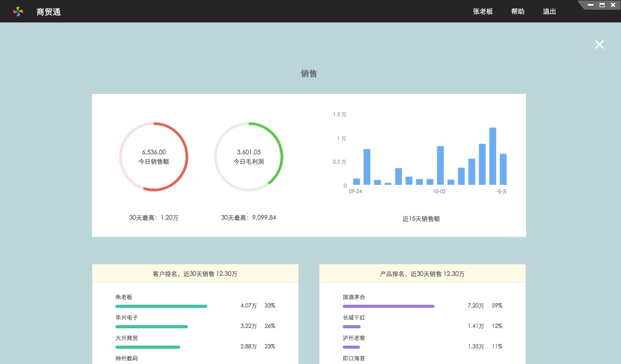Close the 销售 dashboard with the X icon
Viewport: 621px width, 364px height.
[x=599, y=45]
